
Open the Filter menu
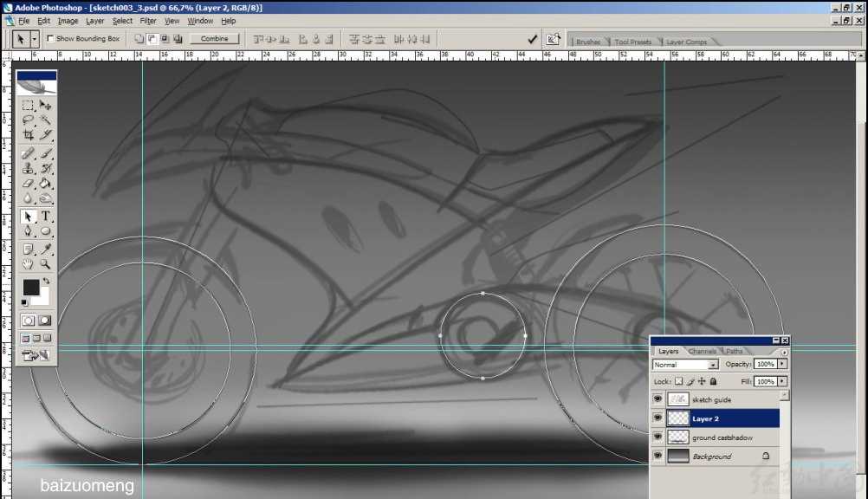[x=148, y=21]
